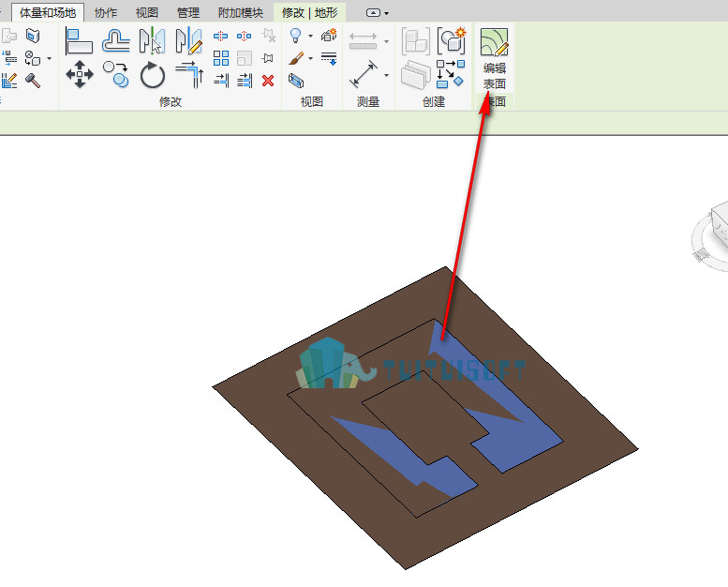Click the 修改 panel label
The width and height of the screenshot is (728, 587).
click(170, 102)
